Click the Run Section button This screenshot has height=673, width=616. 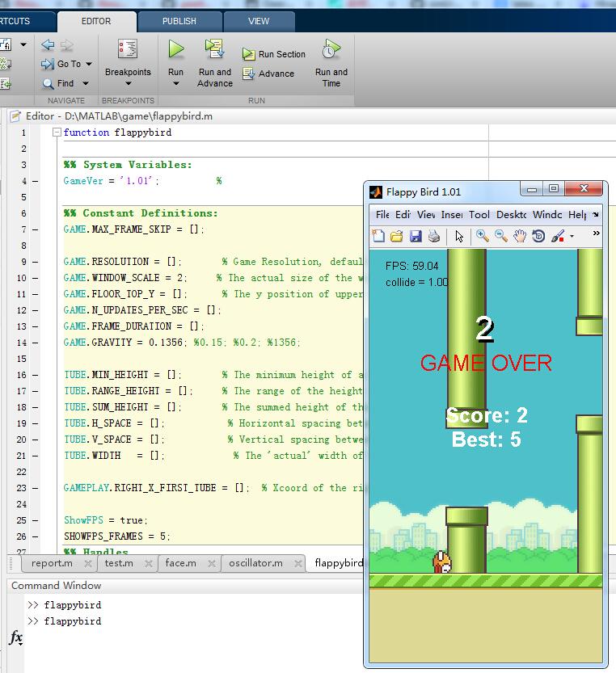(274, 54)
